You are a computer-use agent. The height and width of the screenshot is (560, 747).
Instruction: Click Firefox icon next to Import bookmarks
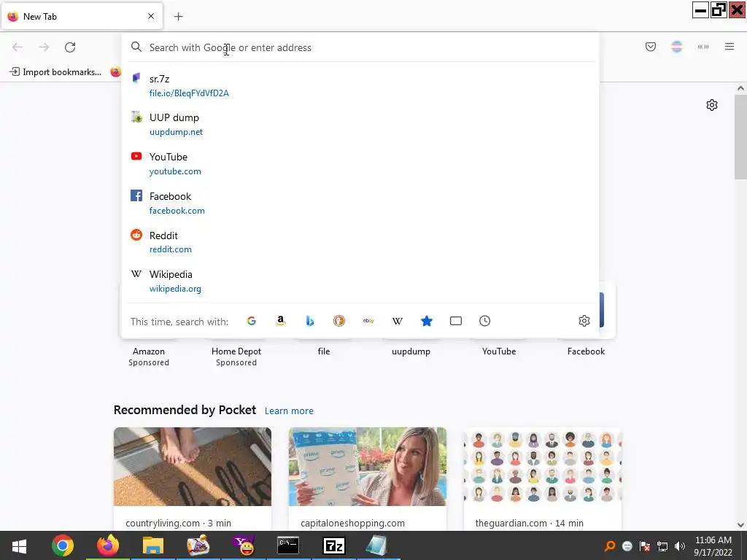tap(115, 72)
